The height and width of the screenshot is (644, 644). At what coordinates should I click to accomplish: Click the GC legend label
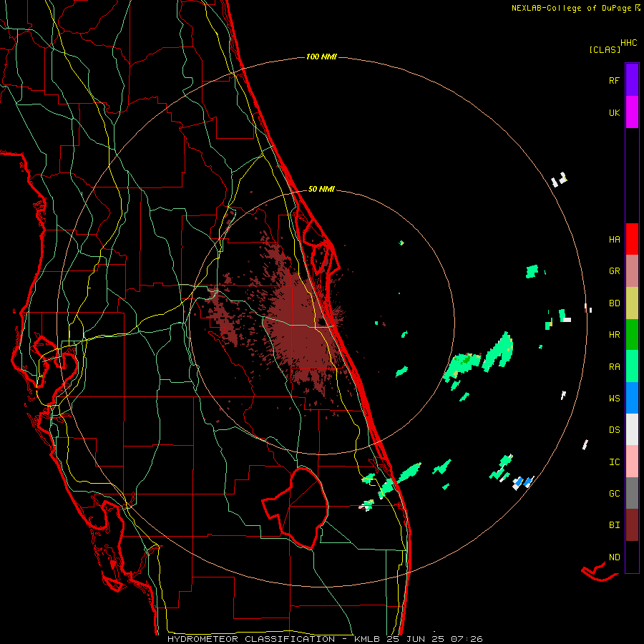[614, 494]
